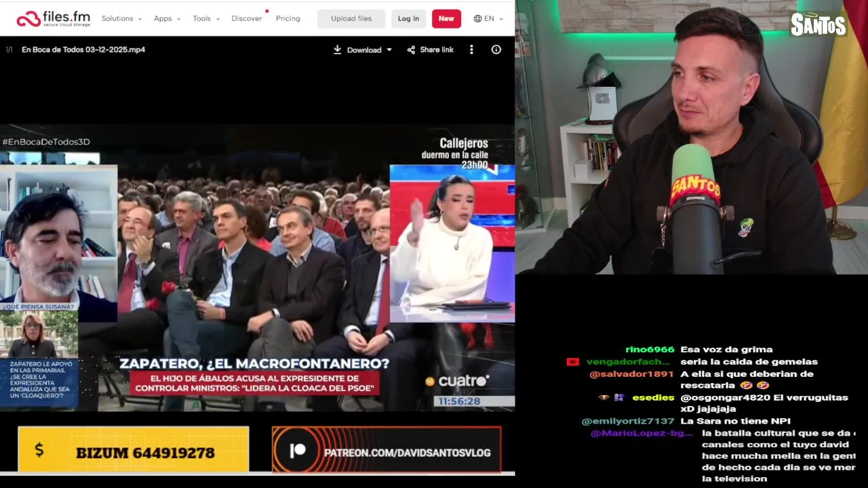Click the file counter 1/1

(9, 49)
